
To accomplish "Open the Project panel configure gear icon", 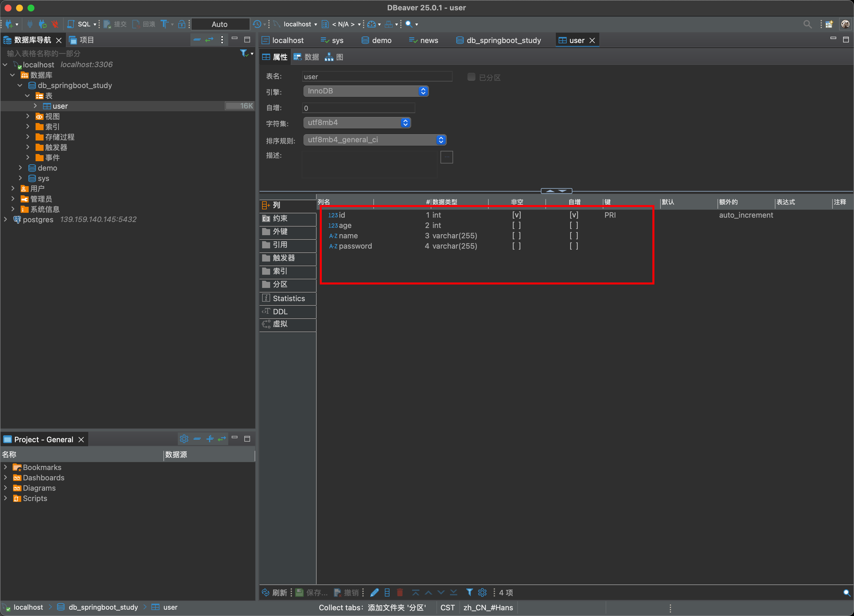I will [x=184, y=439].
